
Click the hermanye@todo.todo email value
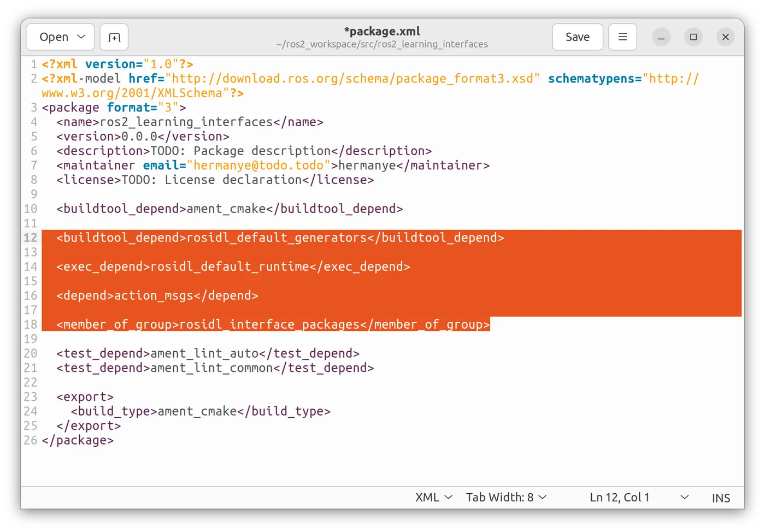coord(258,165)
